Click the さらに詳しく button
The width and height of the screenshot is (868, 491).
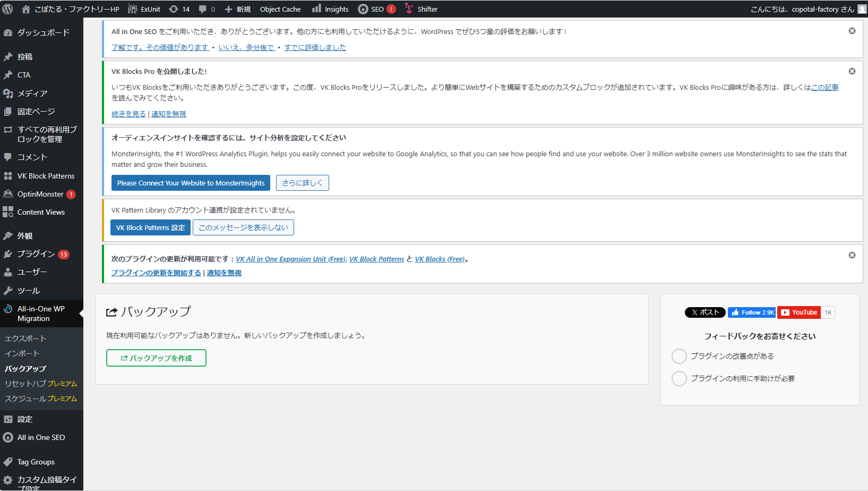302,183
